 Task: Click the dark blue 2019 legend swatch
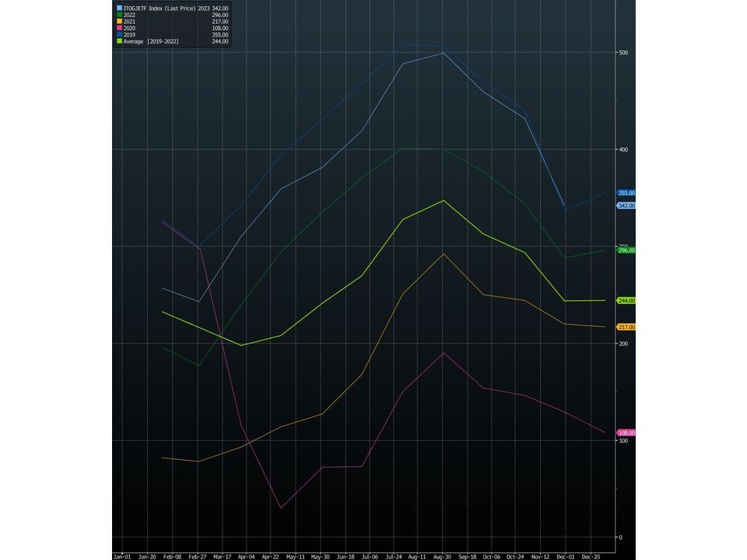click(118, 35)
